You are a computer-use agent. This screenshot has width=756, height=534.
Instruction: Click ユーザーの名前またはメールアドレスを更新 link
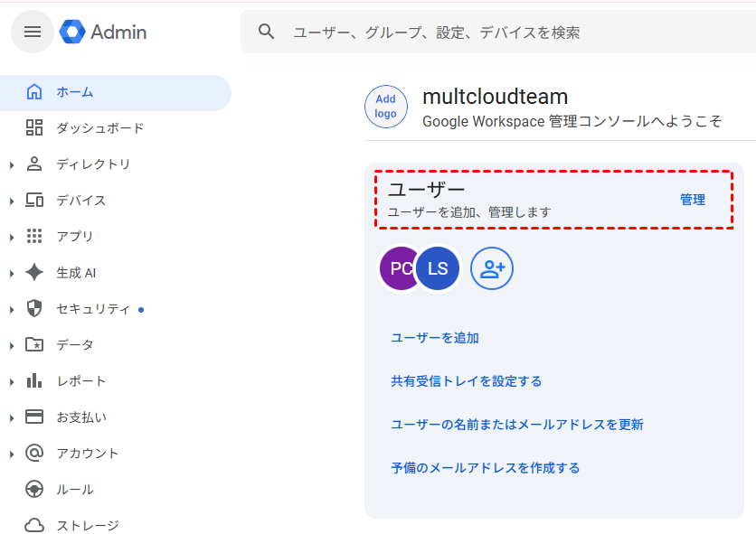(517, 425)
